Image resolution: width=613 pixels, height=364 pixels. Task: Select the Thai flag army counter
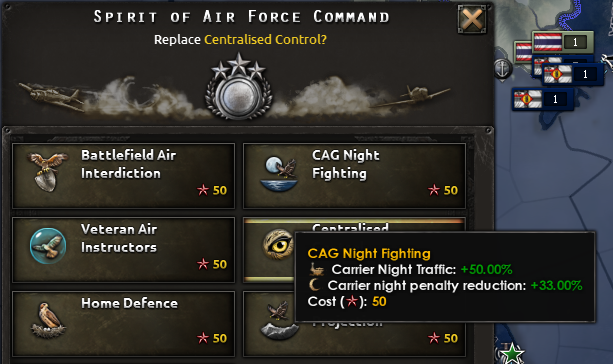pyautogui.click(x=562, y=42)
